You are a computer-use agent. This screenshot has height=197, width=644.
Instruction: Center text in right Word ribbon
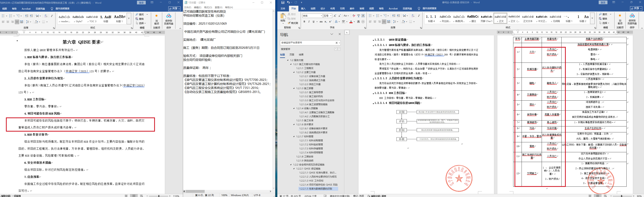coord(375,22)
